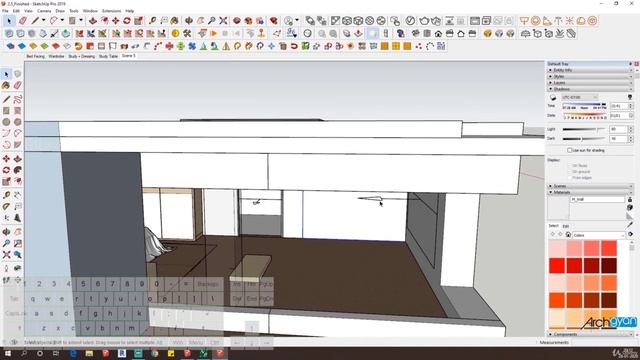Expand the Layers panel
The image size is (640, 360).
coord(590,83)
